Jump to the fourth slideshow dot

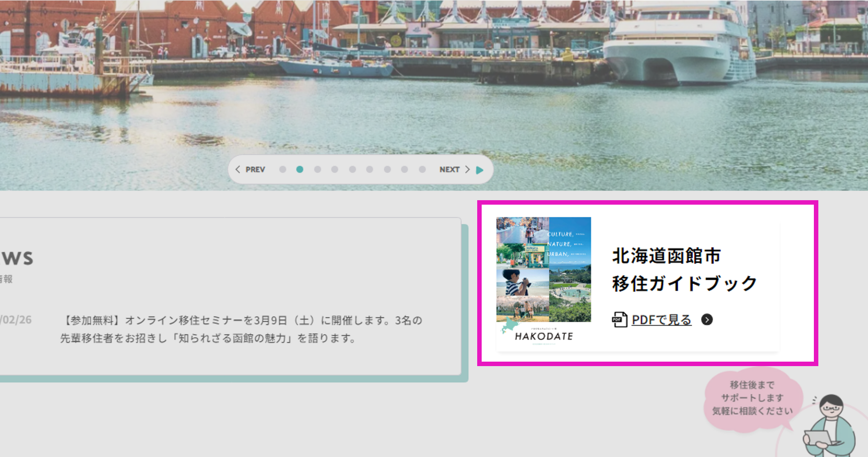(x=335, y=169)
